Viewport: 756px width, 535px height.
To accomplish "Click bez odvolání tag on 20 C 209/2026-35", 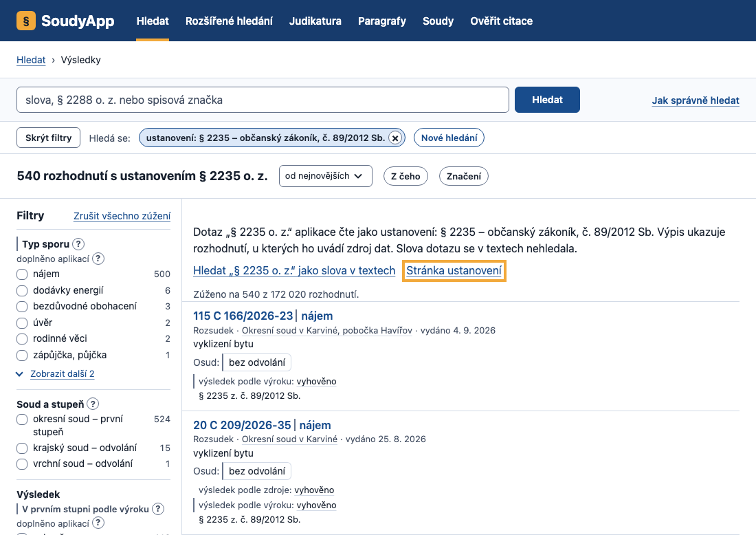I will (x=257, y=471).
